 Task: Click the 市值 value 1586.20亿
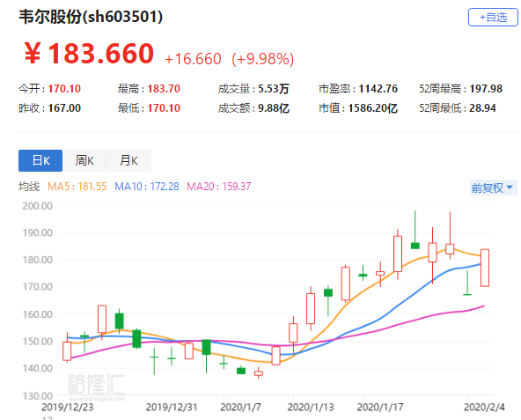point(372,108)
